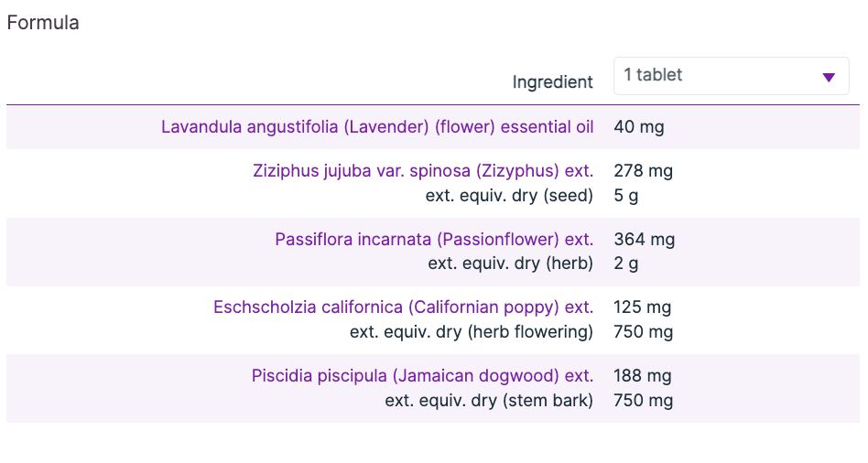Screen dimensions: 868x463
Task: Click the "ext. equiv. dry (stem bark)" text
Action: pyautogui.click(x=489, y=400)
